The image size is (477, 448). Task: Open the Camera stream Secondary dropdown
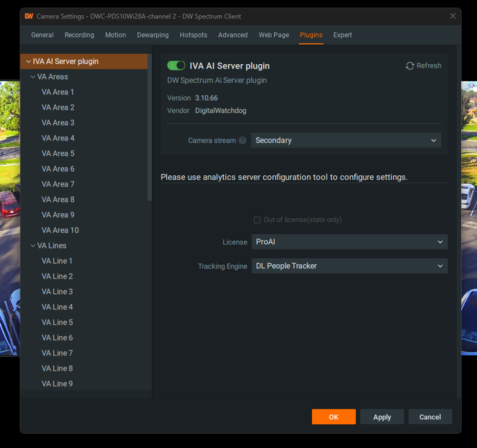(x=346, y=140)
